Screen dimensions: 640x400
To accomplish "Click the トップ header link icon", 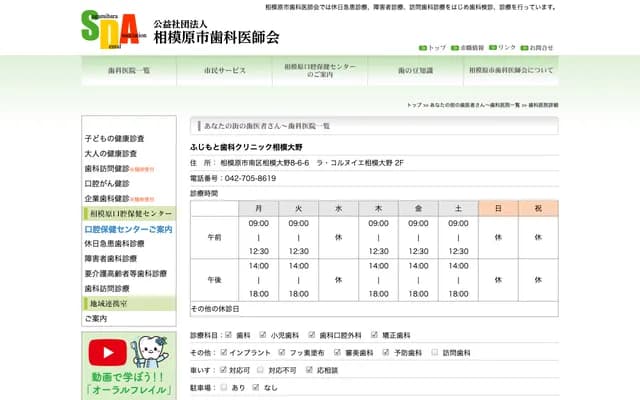I will coord(423,47).
